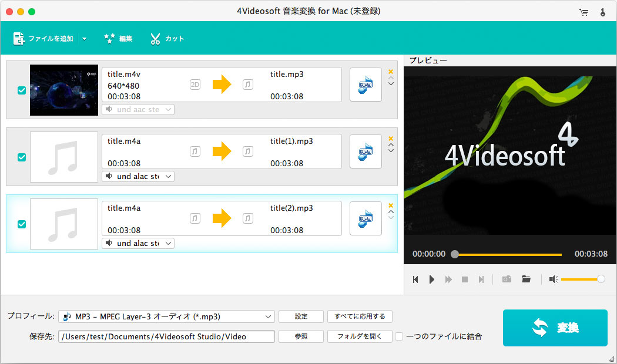
Task: Start conversion with the 変換 button
Action: click(555, 328)
